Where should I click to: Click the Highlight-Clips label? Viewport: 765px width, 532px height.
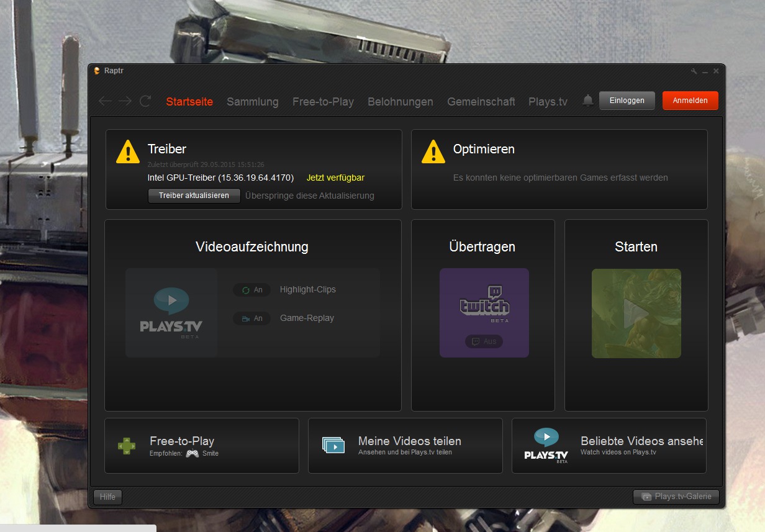308,290
